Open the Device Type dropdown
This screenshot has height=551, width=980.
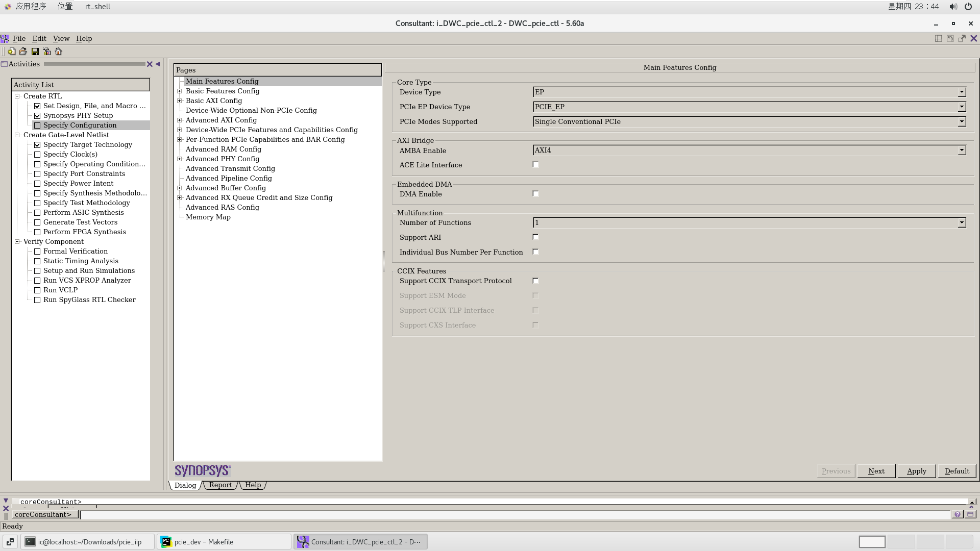[962, 92]
